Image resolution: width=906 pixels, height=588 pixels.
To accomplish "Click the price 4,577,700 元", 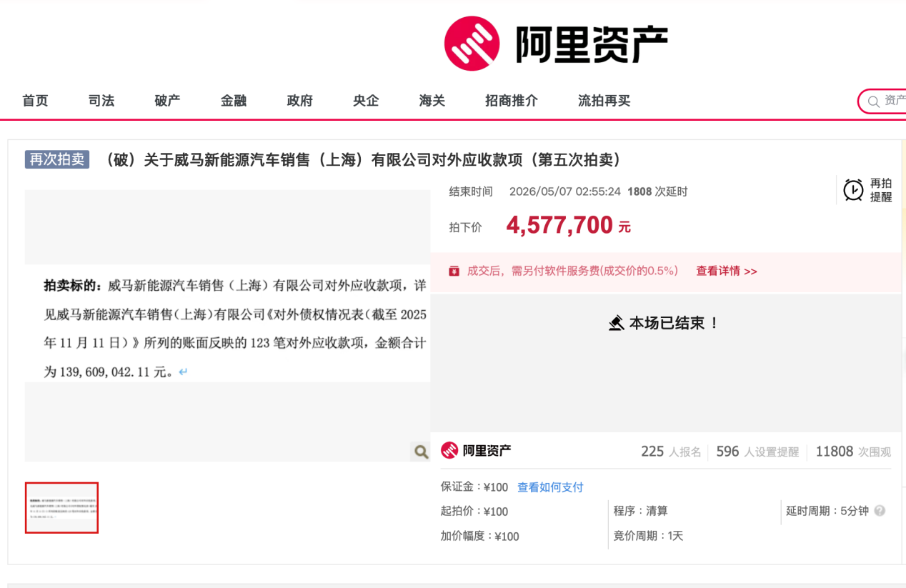I will click(x=569, y=226).
